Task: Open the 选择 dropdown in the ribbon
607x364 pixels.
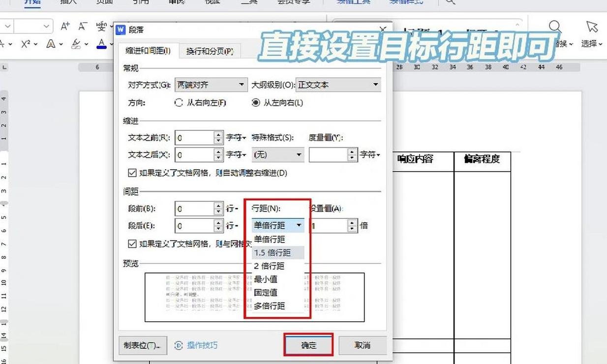Action: coord(591,44)
